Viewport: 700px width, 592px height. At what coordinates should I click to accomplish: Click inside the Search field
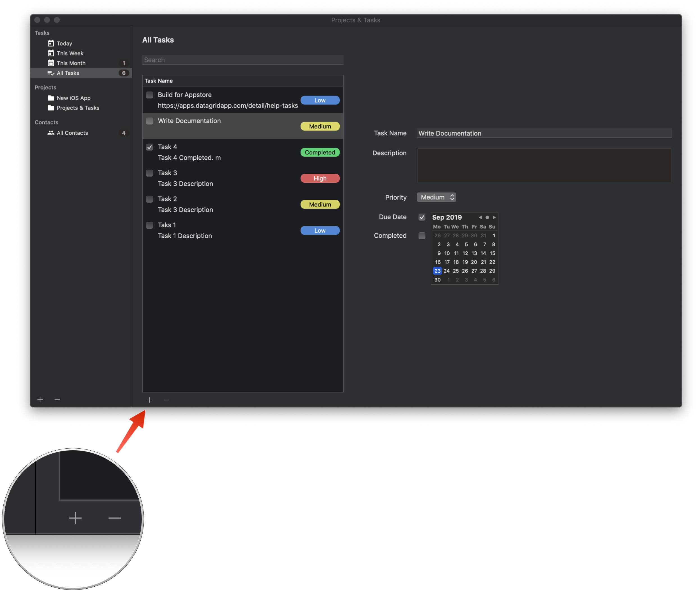click(x=243, y=60)
